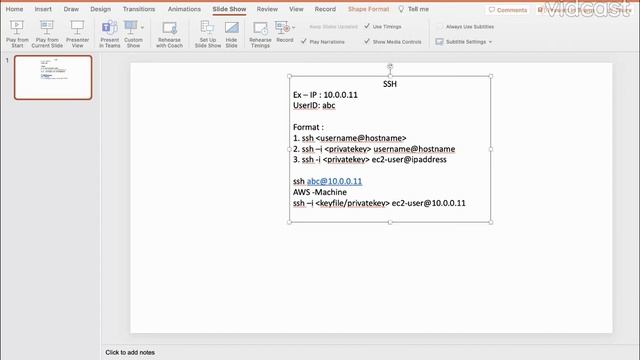Select slide 1 thumbnail
Screen dimensions: 640x360
[x=53, y=78]
